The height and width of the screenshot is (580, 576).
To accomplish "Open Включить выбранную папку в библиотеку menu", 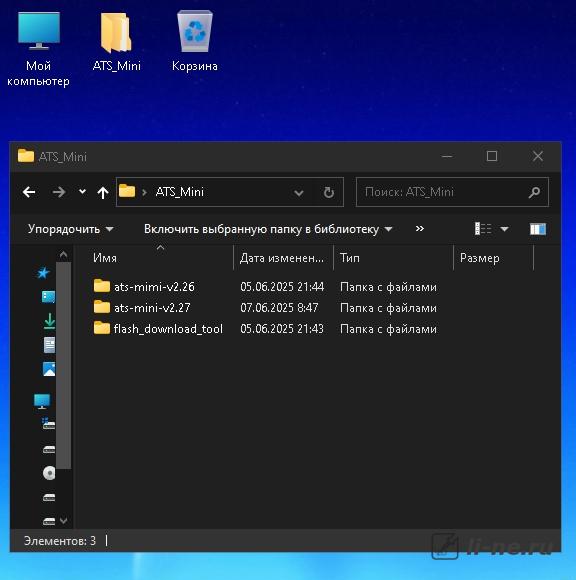I will click(x=268, y=229).
